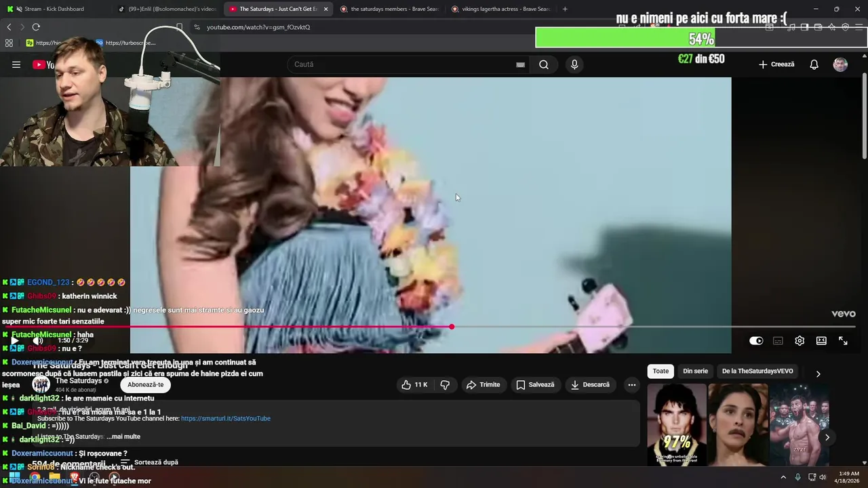Screen dimensions: 868x488
Task: Close The Saturdays YouTube tab
Action: 326,9
